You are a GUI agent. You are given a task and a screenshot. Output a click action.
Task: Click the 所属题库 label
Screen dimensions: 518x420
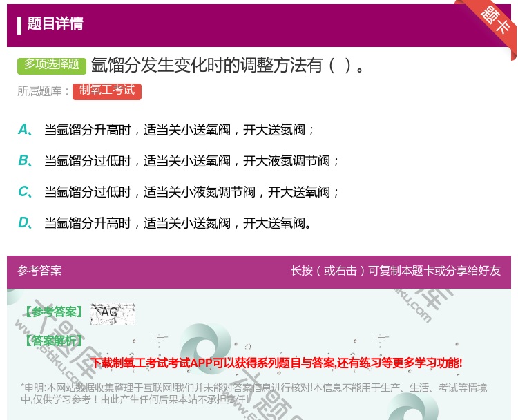click(x=43, y=91)
